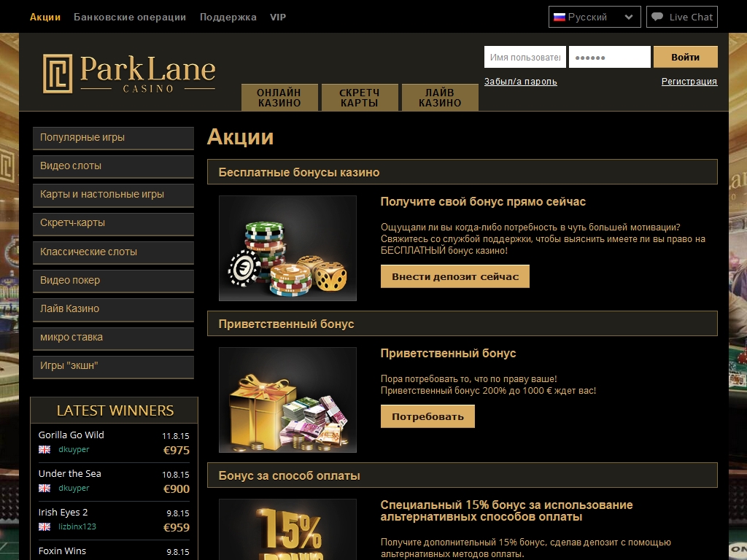This screenshot has width=747, height=560.
Task: Open the Русский language dropdown
Action: (595, 17)
